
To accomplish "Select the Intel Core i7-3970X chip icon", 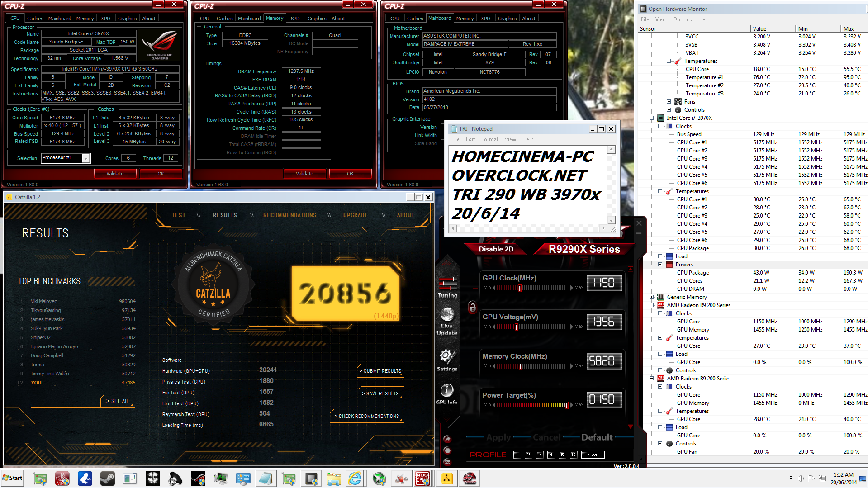I will click(661, 118).
